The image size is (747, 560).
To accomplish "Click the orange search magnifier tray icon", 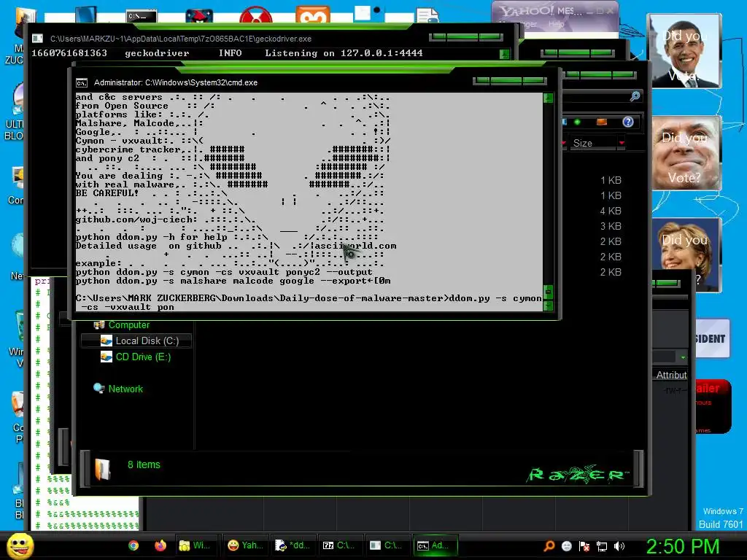I will click(549, 546).
